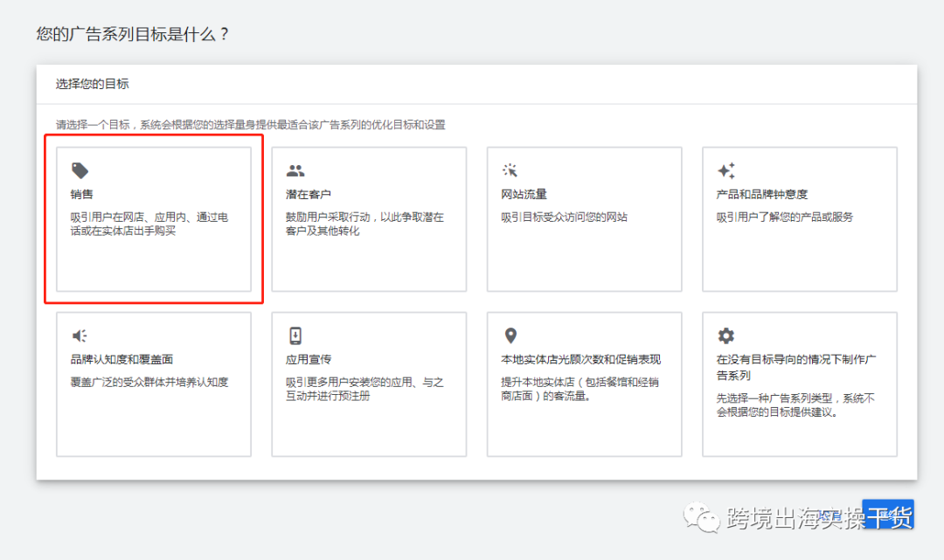944x560 pixels.
Task: Click the gear icon on the no-goal campaign card
Action: (x=725, y=335)
